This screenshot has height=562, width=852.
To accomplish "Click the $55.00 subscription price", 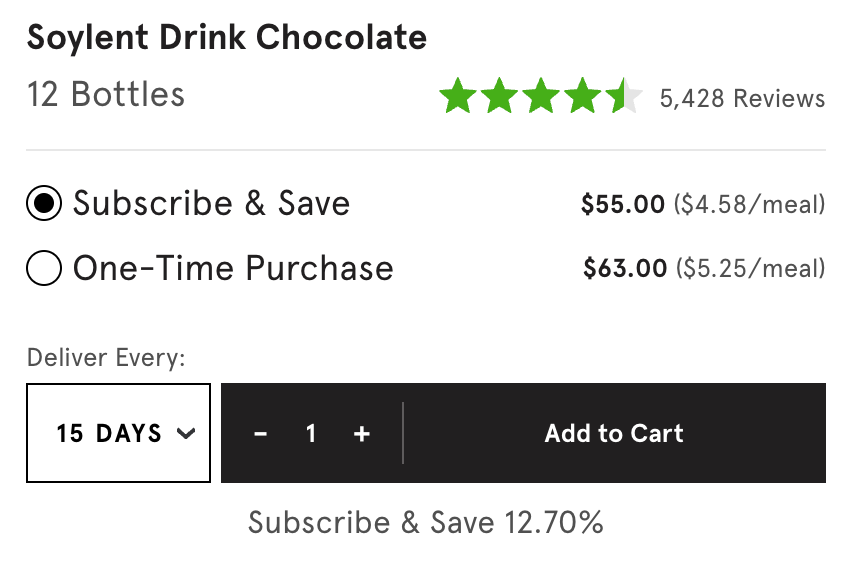I will pos(623,204).
